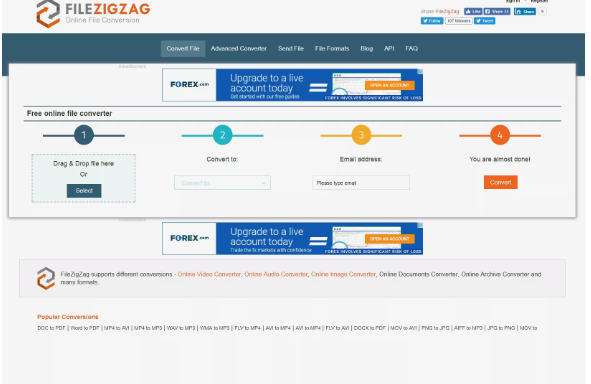Like the page on Facebook
Image resolution: width=591 pixels, height=384 pixels.
(473, 11)
